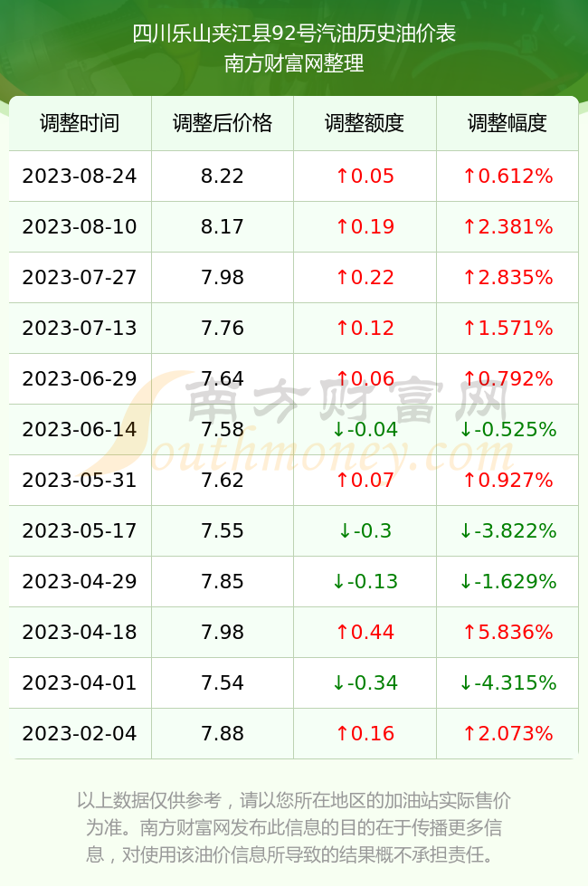Click the 南方财富网整理 subtitle
Screen dimensions: 588x887
(x=294, y=63)
